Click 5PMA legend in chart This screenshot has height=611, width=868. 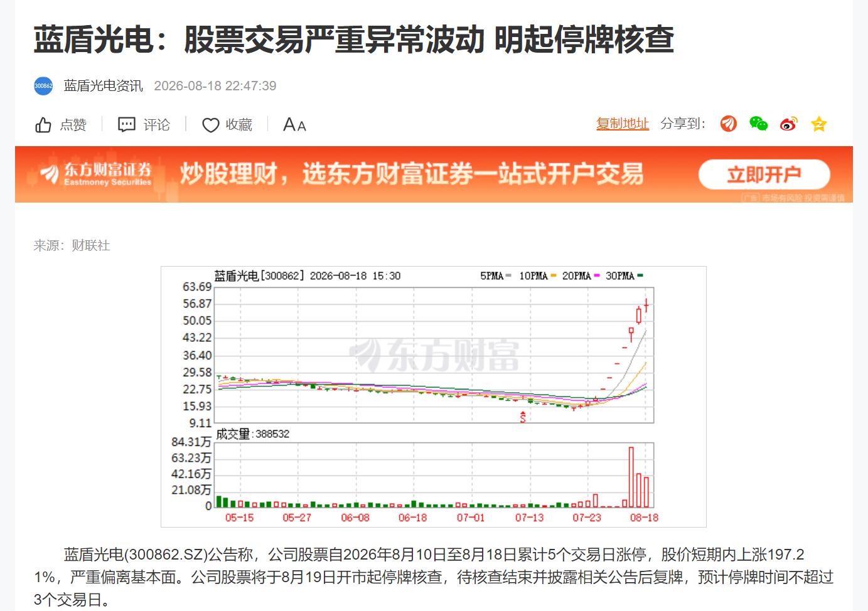[x=496, y=276]
